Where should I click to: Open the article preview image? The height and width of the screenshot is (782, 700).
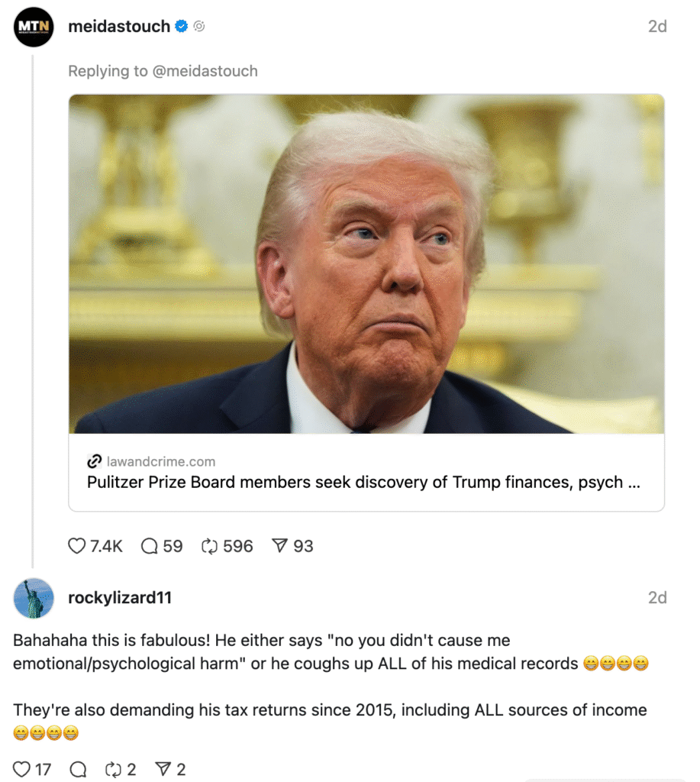coord(366,263)
